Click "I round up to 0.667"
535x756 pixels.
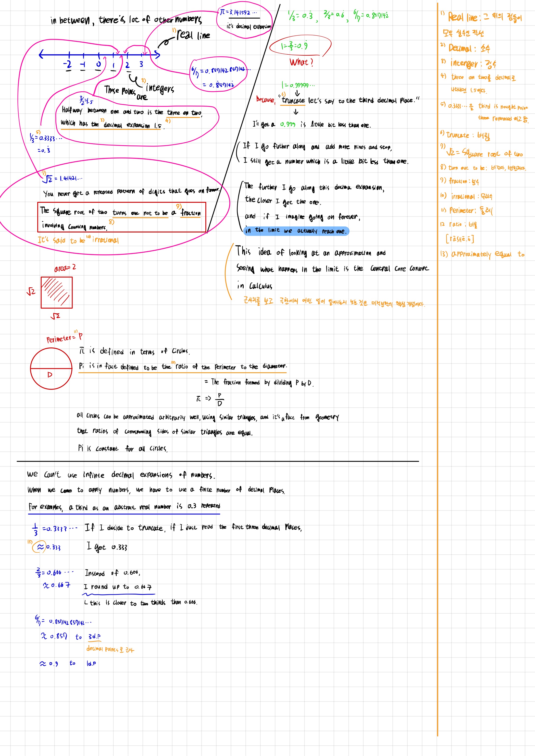(118, 587)
